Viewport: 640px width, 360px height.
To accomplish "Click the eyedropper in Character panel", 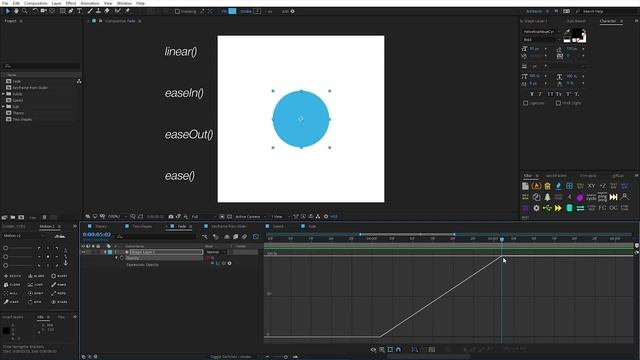I will 567,31.
